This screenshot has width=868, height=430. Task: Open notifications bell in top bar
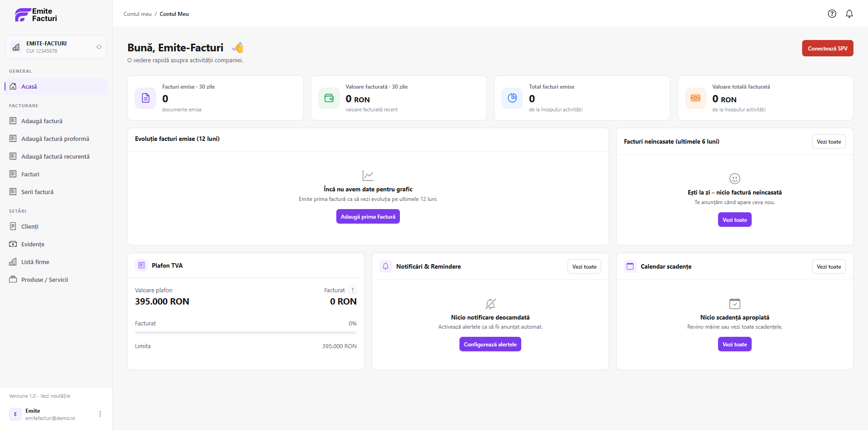(849, 14)
